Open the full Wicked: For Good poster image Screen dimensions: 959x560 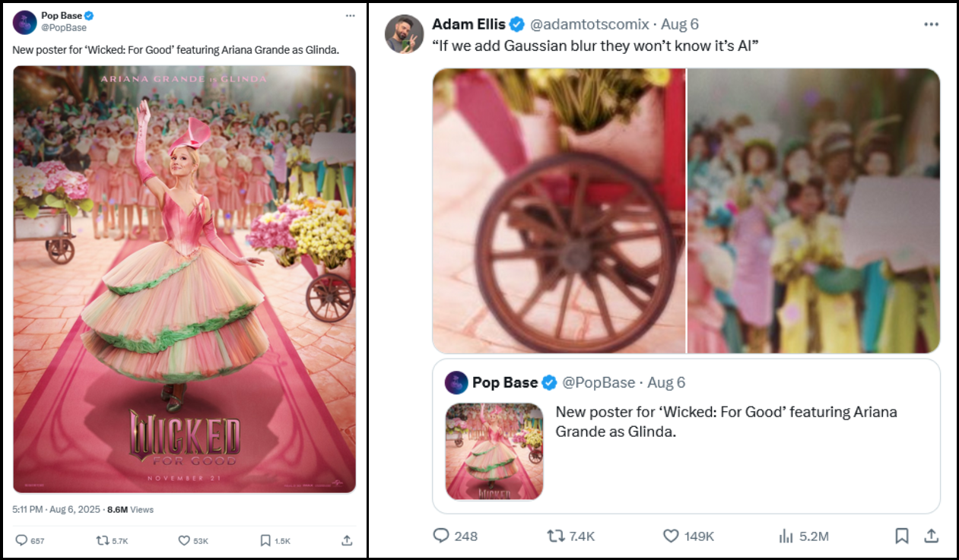click(x=184, y=279)
